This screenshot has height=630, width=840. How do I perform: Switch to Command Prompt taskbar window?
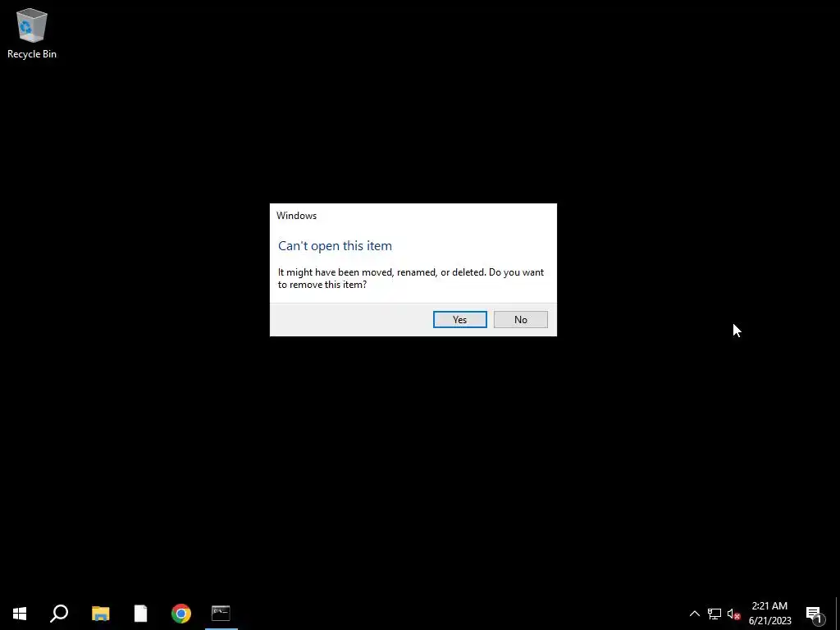coord(221,613)
